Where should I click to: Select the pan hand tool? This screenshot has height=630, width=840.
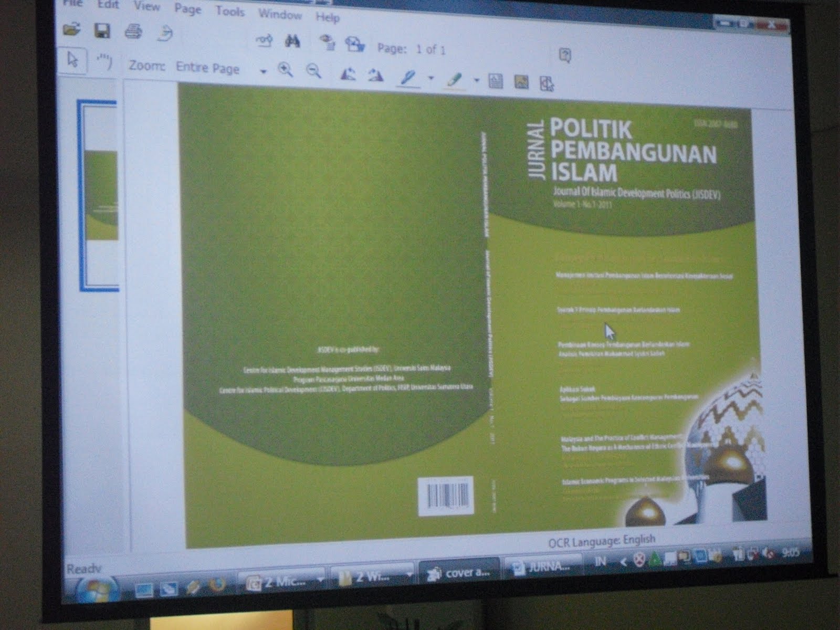(x=105, y=62)
